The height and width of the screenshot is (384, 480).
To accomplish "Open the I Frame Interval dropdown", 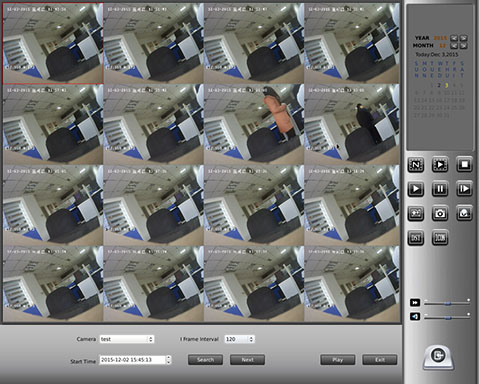I will (239, 339).
